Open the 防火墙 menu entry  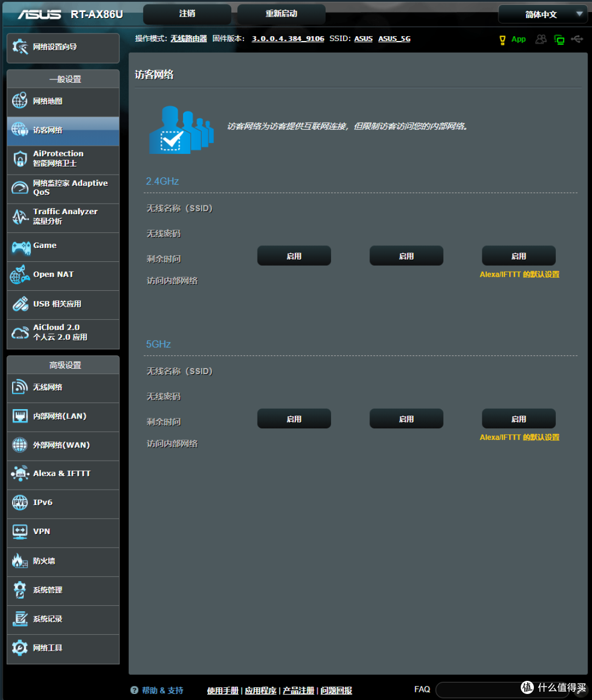click(x=63, y=561)
